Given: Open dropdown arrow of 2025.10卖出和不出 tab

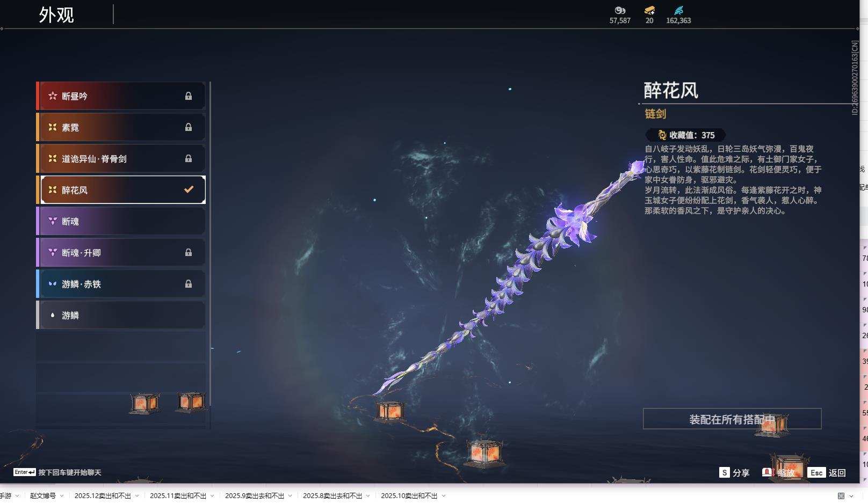Looking at the screenshot, I should [444, 496].
